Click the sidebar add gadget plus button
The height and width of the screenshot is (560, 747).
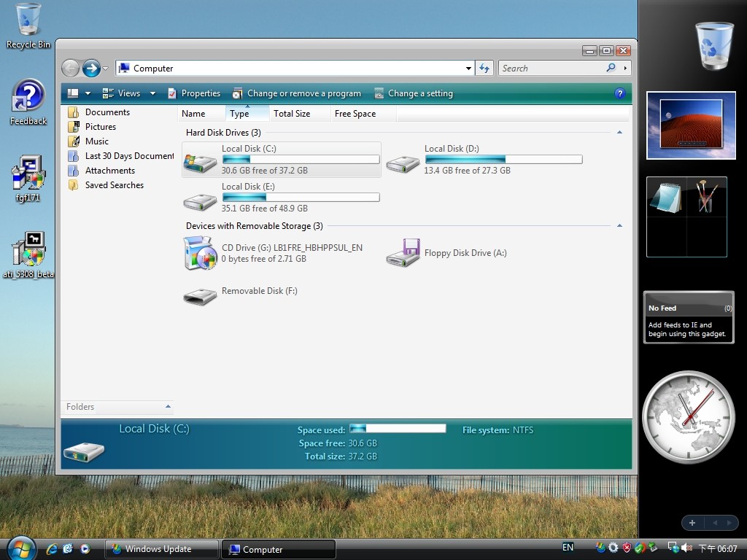(x=692, y=522)
